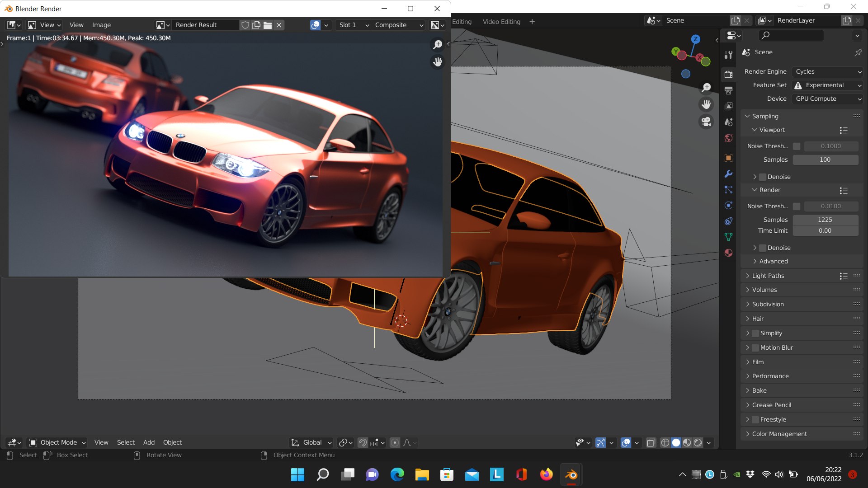868x488 pixels.
Task: Click the pin icon beside Scene
Action: coord(858,52)
